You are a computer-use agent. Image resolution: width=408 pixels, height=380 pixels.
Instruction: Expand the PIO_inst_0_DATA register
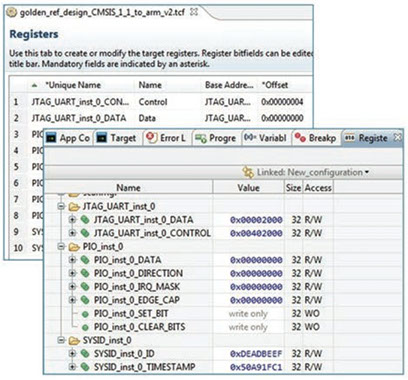[x=72, y=260]
